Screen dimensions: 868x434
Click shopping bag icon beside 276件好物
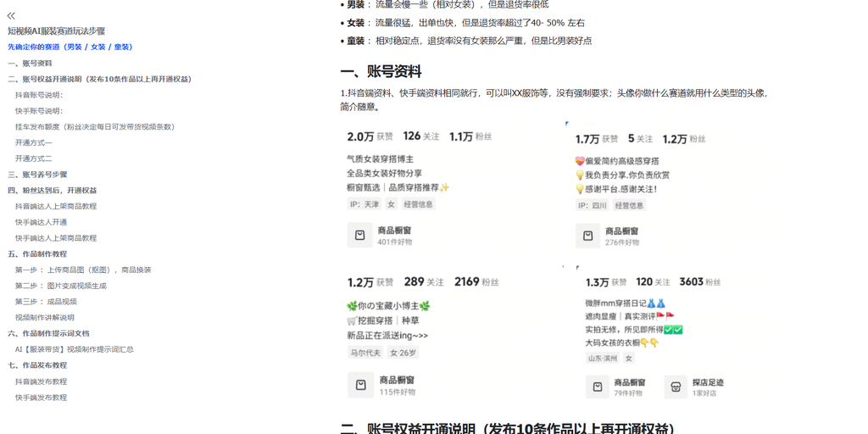coord(588,236)
